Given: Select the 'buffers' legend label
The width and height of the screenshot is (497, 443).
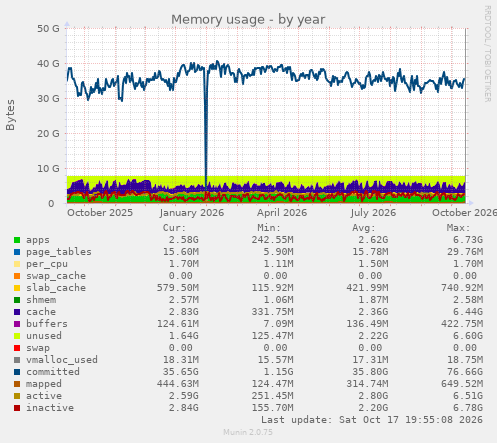Looking at the screenshot, I should pyautogui.click(x=47, y=324).
